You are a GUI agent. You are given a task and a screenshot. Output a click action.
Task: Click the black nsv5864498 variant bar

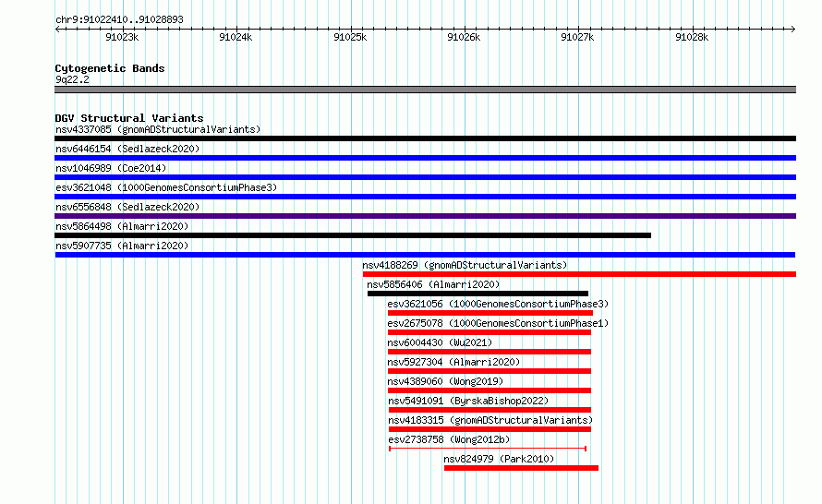pyautogui.click(x=353, y=235)
